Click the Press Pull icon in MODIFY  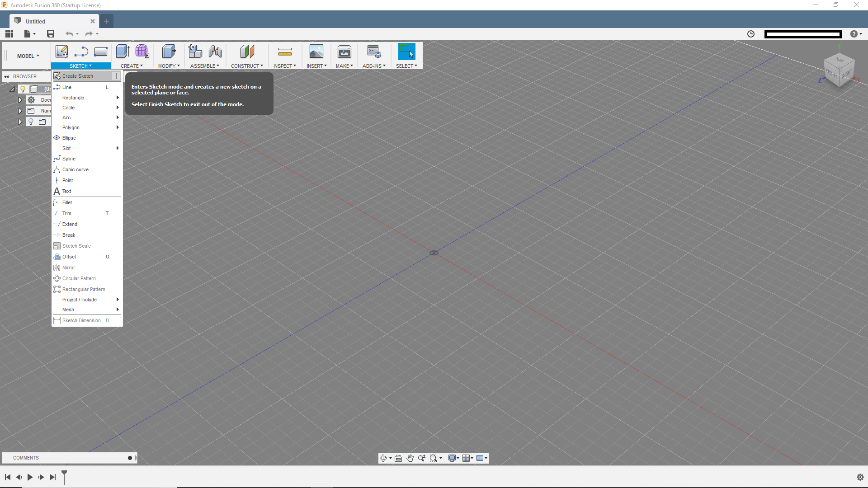coord(169,52)
